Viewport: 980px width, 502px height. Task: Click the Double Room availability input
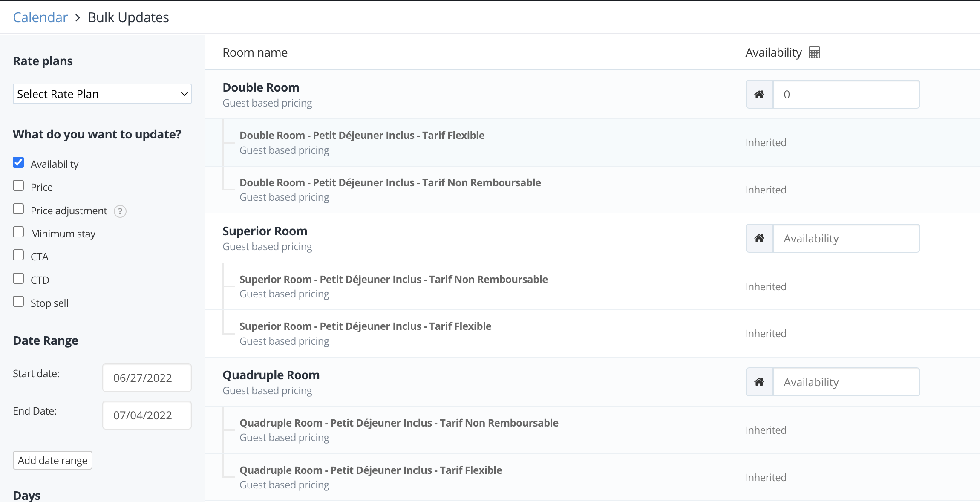coord(846,94)
